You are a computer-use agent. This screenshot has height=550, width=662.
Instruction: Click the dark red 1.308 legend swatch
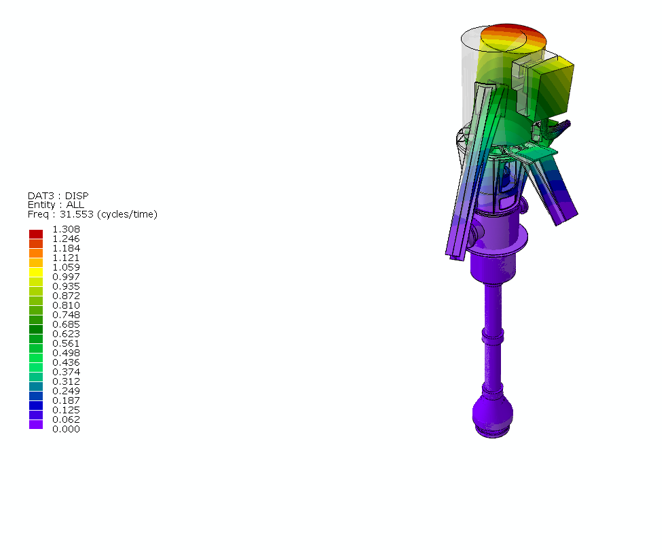click(36, 234)
